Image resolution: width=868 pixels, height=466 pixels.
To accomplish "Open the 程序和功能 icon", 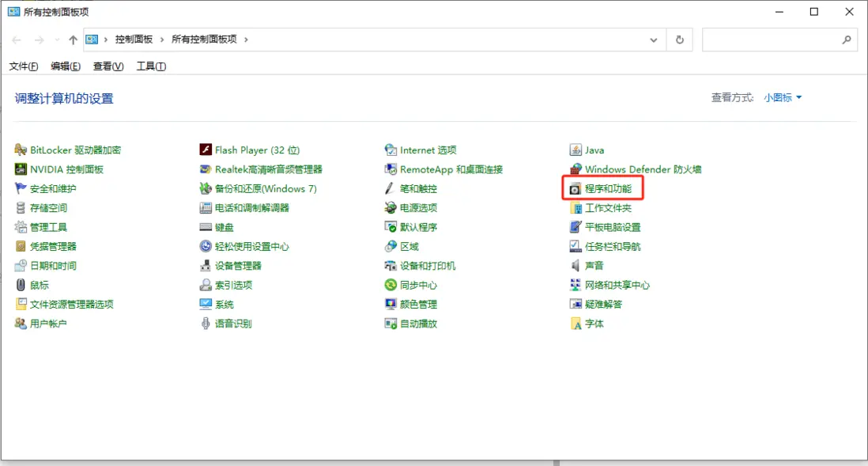I will pos(576,189).
